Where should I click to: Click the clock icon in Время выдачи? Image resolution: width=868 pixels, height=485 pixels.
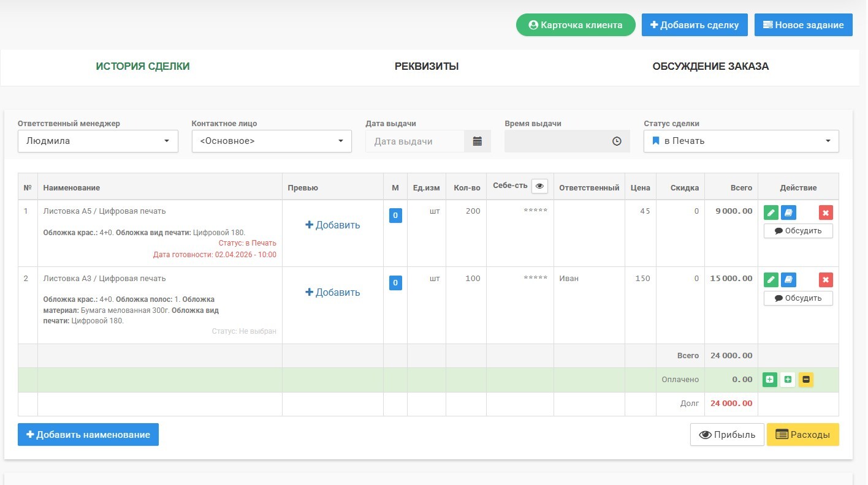tap(617, 141)
